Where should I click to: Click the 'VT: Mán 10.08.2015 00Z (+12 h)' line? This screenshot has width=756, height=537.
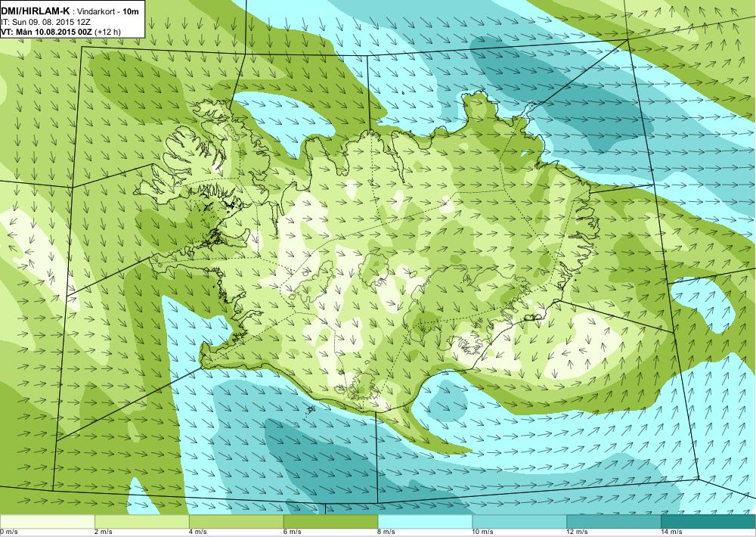pos(60,32)
